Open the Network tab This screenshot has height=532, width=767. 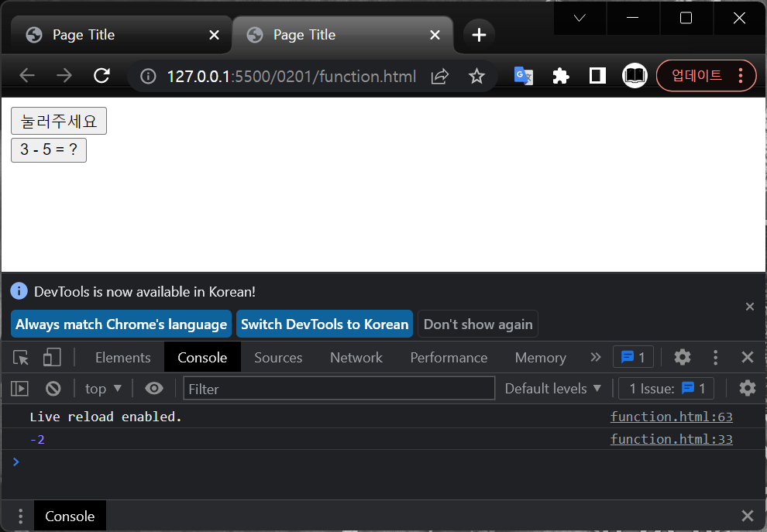[356, 358]
